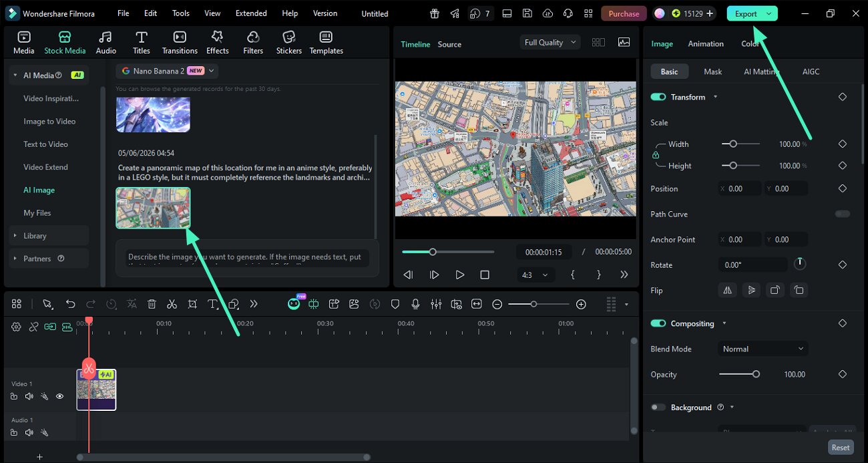The height and width of the screenshot is (463, 868).
Task: Open the Transitions panel
Action: [180, 43]
